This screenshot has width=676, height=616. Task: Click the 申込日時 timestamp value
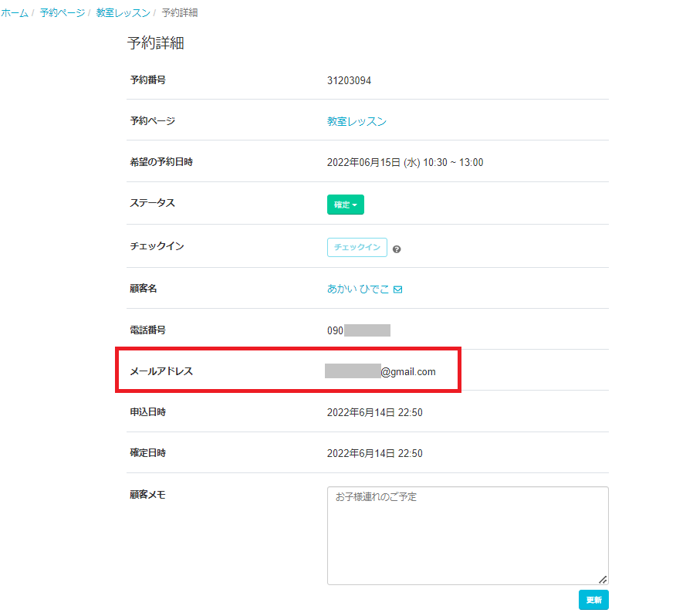(374, 412)
